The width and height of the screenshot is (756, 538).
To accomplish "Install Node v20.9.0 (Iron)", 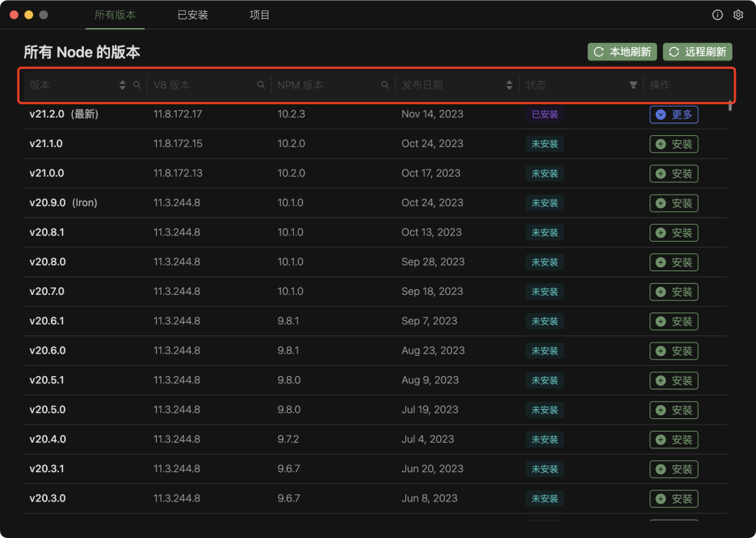I will point(673,203).
